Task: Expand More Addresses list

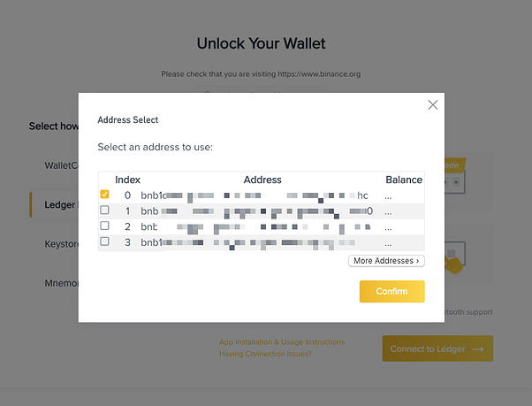Action: pyautogui.click(x=387, y=261)
